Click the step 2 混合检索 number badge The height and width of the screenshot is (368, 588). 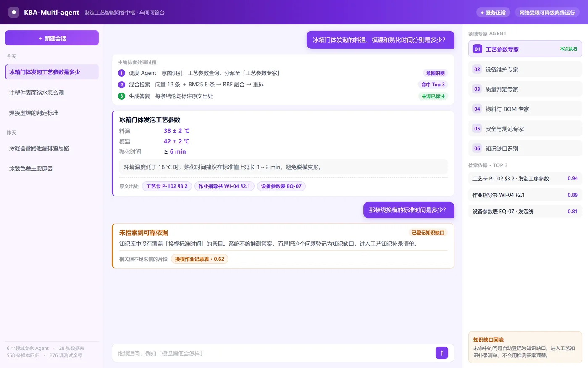(x=122, y=85)
